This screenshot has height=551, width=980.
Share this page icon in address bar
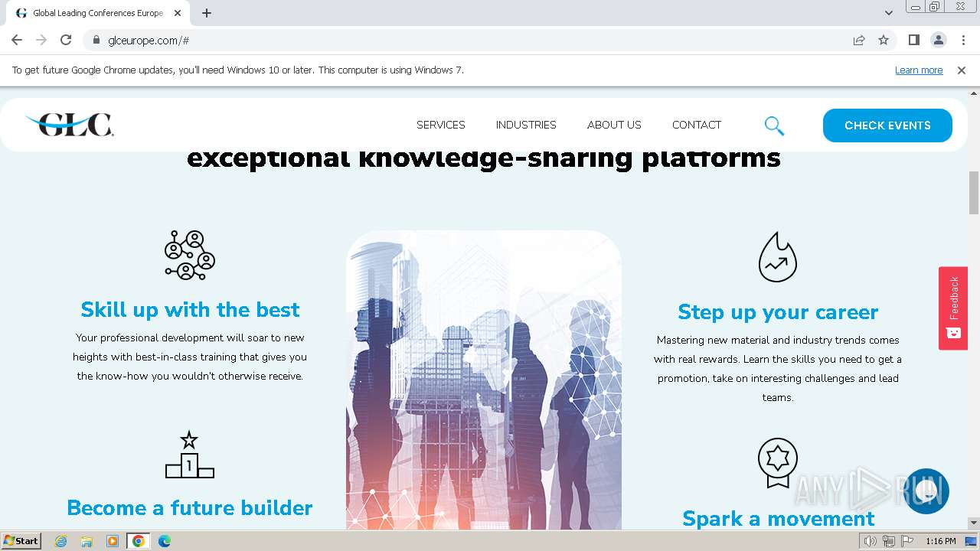point(859,40)
